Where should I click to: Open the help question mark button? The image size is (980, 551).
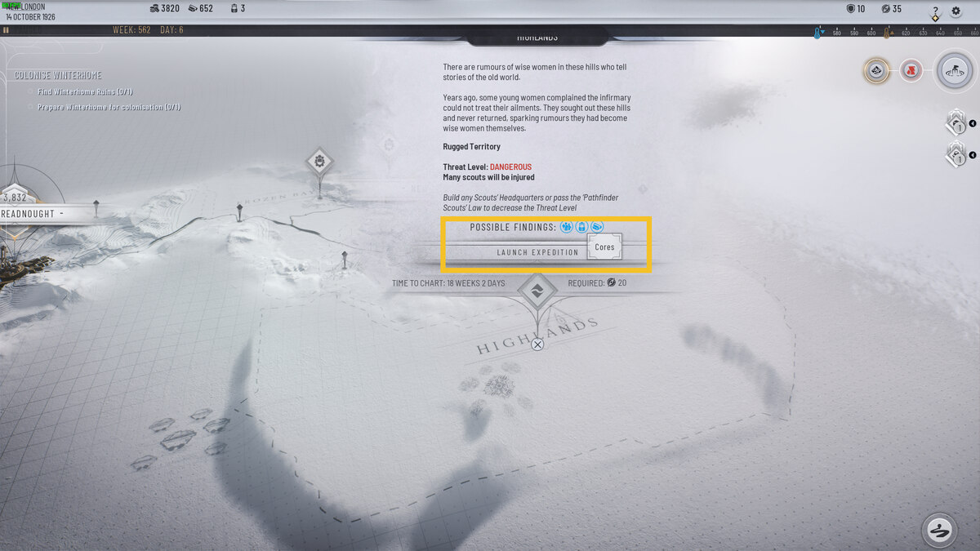tap(935, 11)
